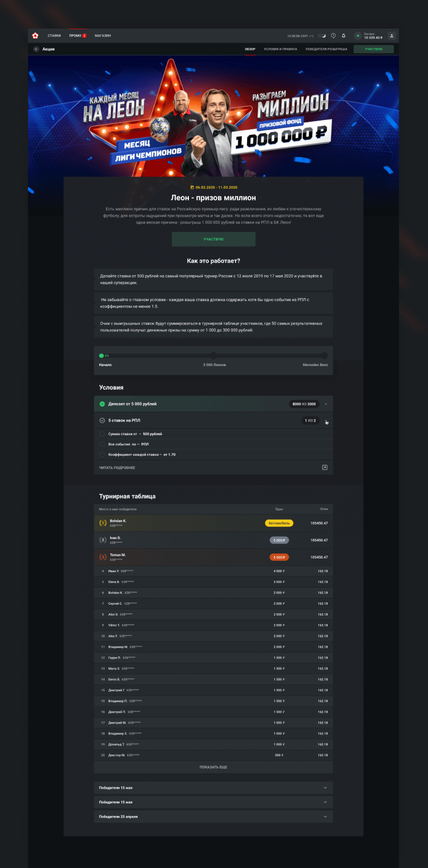This screenshot has width=428, height=868.
Task: Click the calendar icon beside promo dates
Action: [192, 187]
